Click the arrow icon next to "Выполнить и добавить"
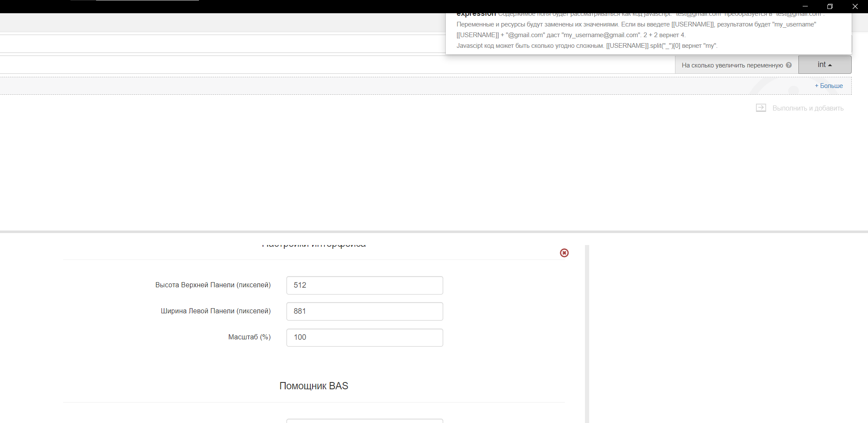 point(762,108)
